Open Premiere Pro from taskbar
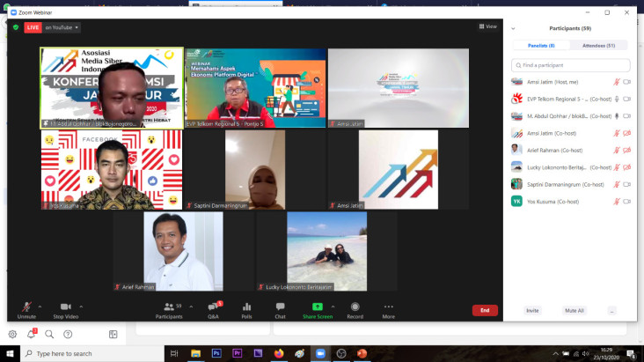 237,354
